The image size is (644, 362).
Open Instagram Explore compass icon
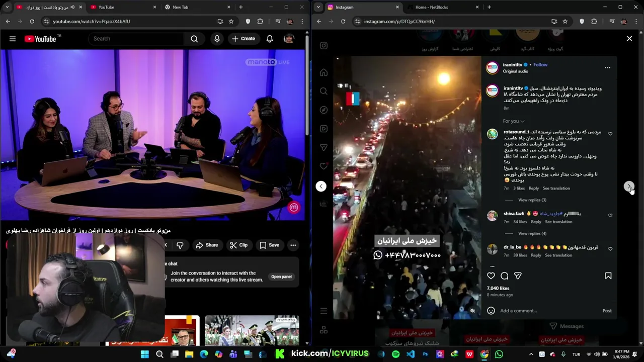click(324, 110)
